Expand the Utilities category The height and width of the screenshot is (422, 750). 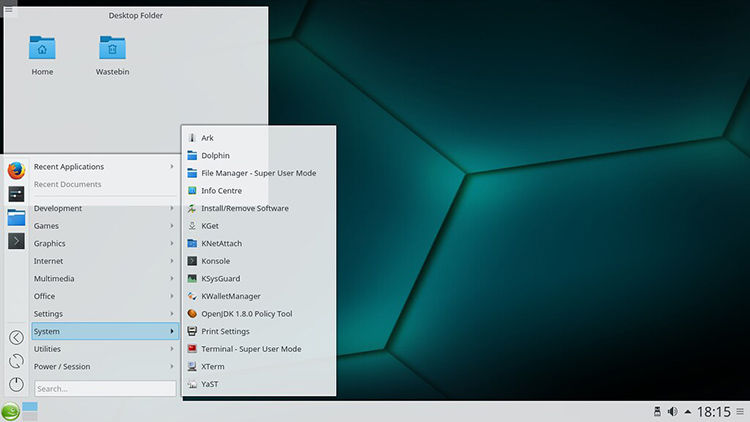(x=105, y=349)
